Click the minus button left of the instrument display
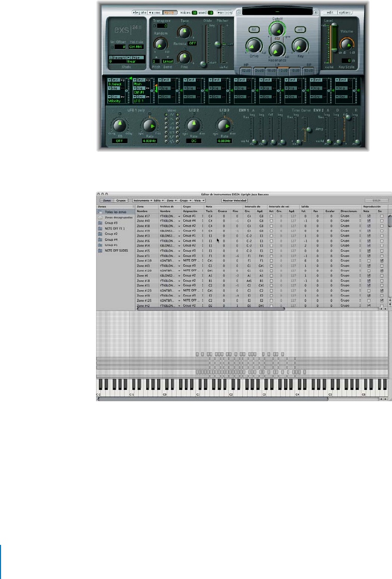This screenshot has width=392, height=579. click(x=239, y=12)
